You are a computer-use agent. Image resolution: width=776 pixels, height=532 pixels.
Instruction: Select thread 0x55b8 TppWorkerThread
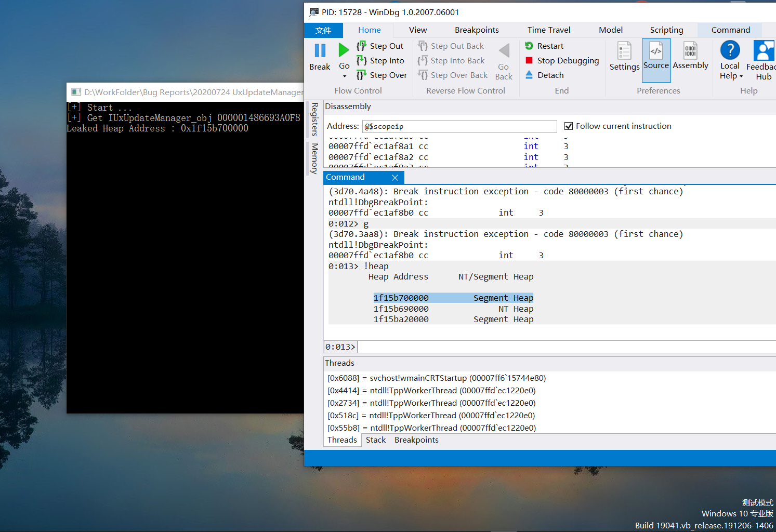point(431,428)
